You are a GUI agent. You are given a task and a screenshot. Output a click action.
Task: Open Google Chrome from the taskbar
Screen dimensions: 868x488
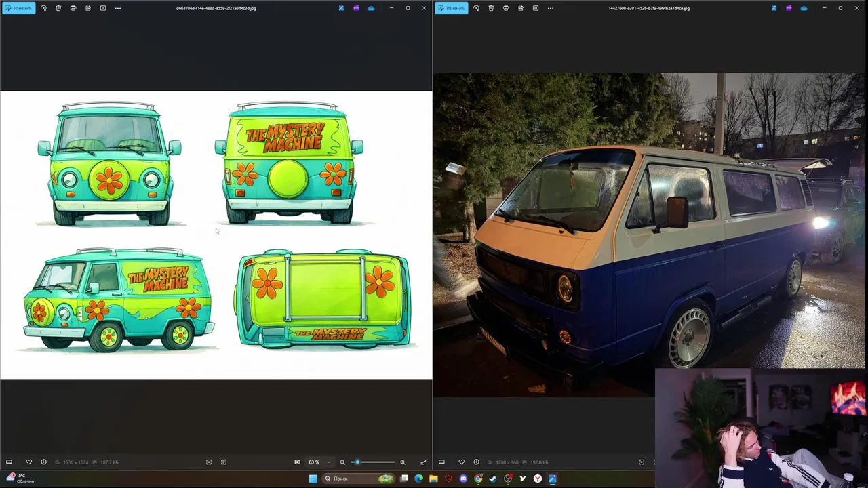tap(478, 479)
